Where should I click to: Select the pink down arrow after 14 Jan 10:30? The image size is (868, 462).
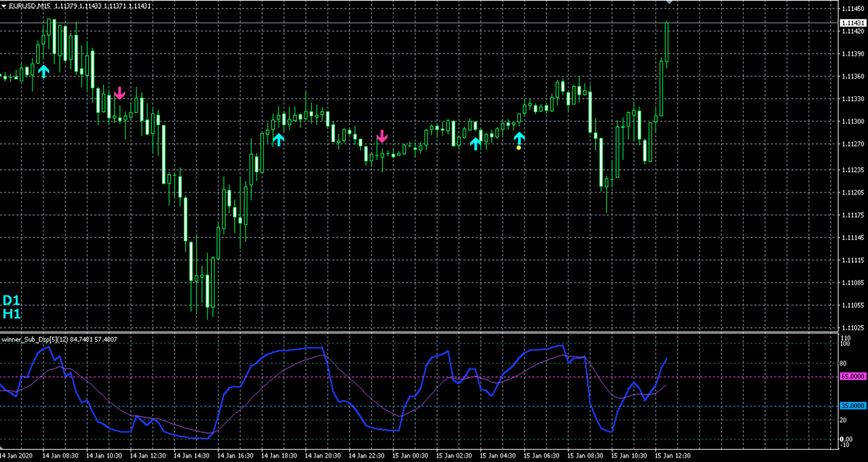coord(119,93)
